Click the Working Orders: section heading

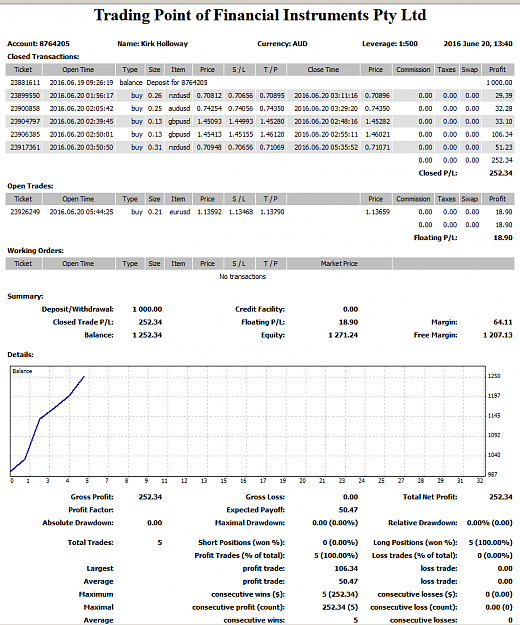point(35,251)
